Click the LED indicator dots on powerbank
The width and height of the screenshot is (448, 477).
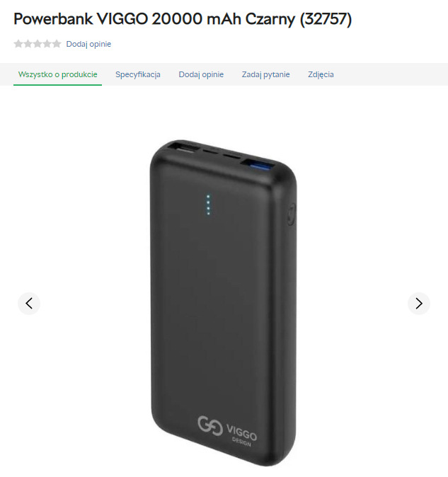pos(208,205)
